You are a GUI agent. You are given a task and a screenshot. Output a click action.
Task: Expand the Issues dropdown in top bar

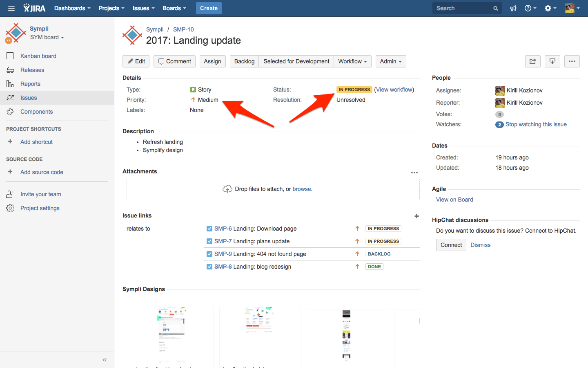click(143, 8)
